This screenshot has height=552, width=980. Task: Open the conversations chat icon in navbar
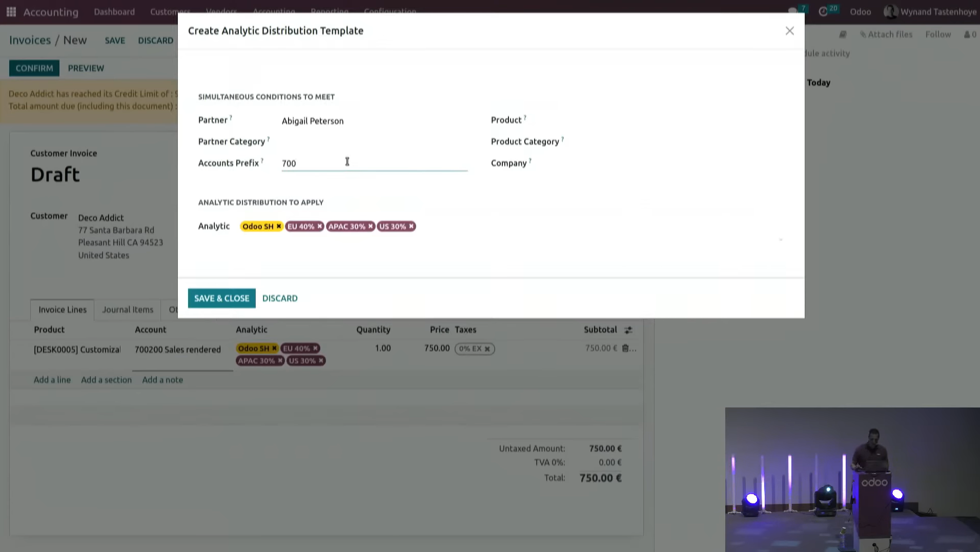coord(793,11)
